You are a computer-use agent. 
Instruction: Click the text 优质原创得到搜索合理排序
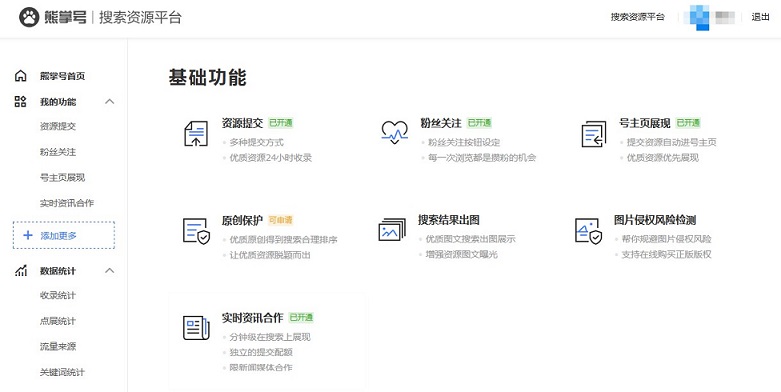pos(283,240)
